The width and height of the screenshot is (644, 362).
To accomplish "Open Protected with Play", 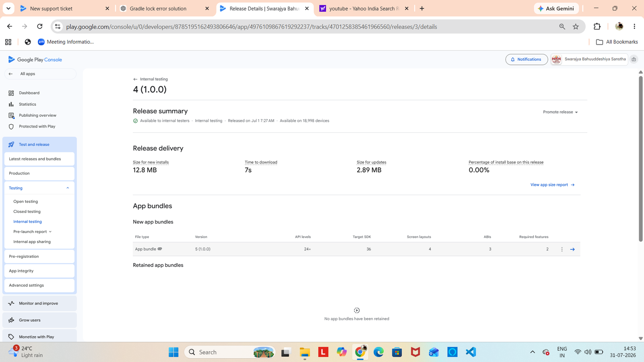I will 37,126.
